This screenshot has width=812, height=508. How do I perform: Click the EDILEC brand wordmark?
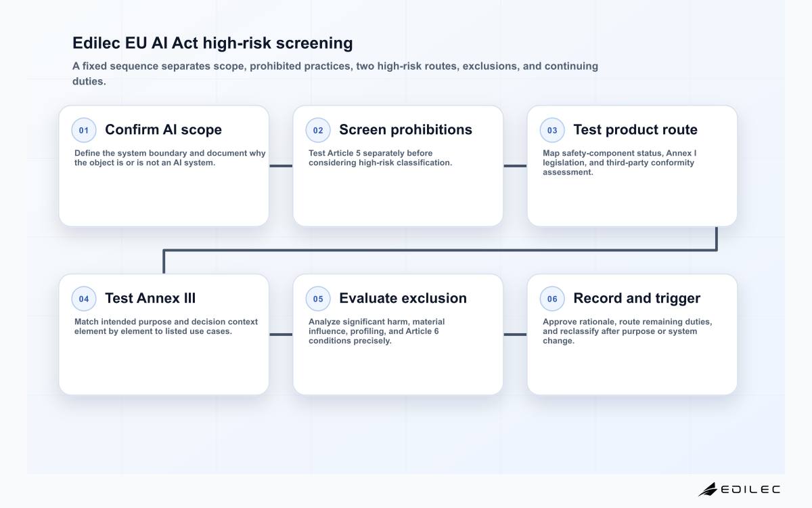point(750,489)
